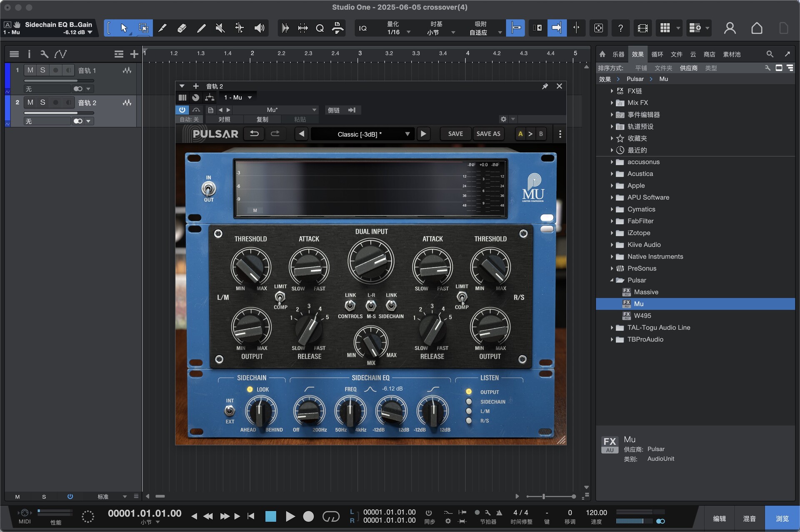Select the Paint pencil tool
This screenshot has height=532, width=800.
pos(201,28)
